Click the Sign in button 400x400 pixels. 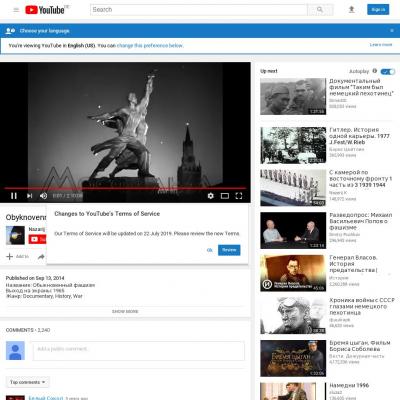[x=378, y=10]
